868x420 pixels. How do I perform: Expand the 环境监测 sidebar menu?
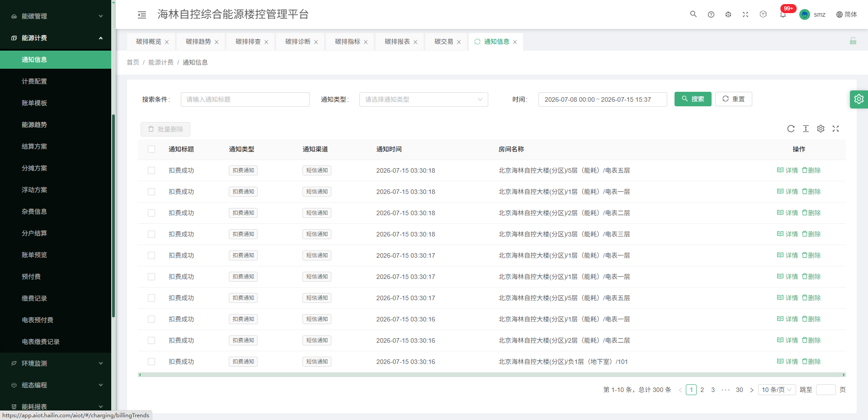(56, 363)
